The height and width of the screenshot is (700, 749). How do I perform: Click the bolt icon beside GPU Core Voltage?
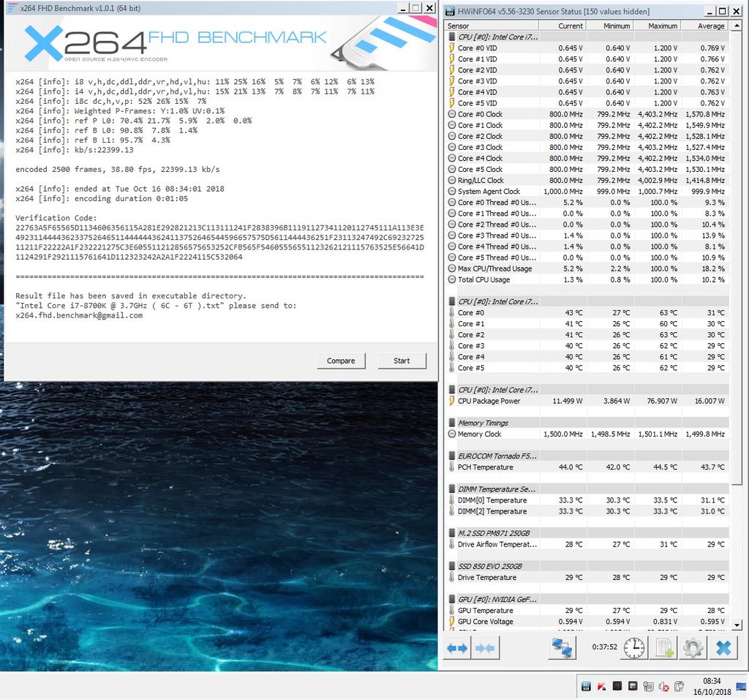pos(451,621)
